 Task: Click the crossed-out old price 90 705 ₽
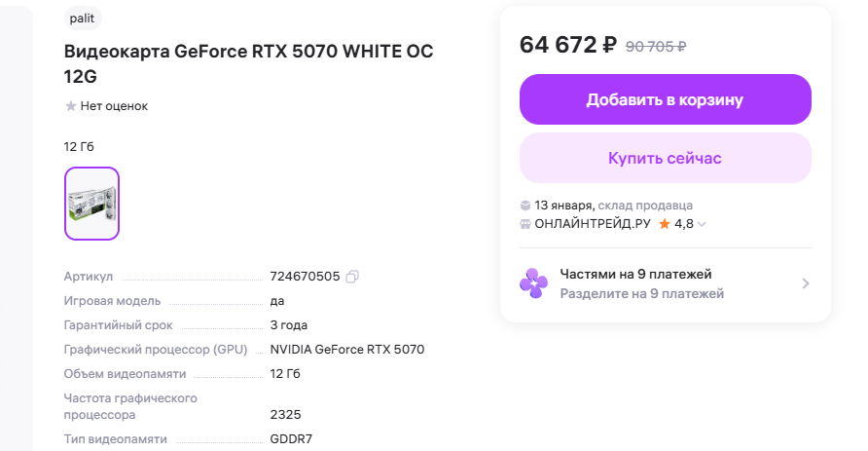[x=656, y=46]
